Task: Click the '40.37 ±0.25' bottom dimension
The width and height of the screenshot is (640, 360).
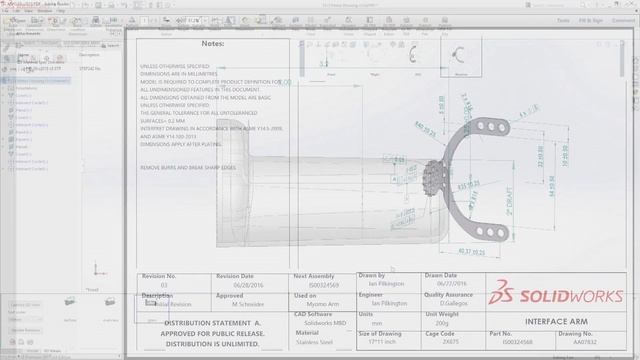Action: coord(472,252)
